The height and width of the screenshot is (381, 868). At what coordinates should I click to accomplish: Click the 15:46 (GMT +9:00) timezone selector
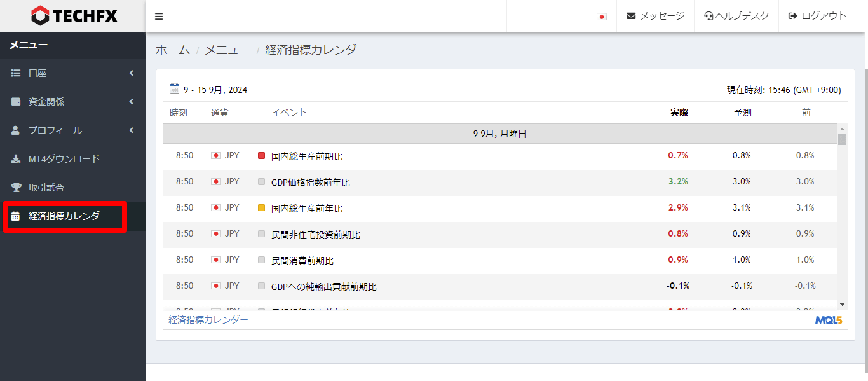[x=804, y=90]
